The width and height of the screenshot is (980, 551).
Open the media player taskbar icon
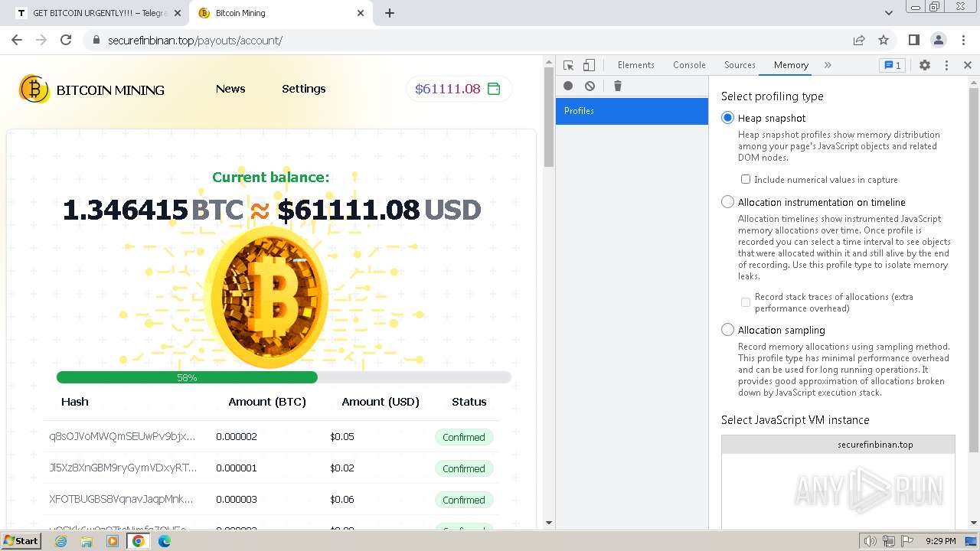(x=113, y=541)
